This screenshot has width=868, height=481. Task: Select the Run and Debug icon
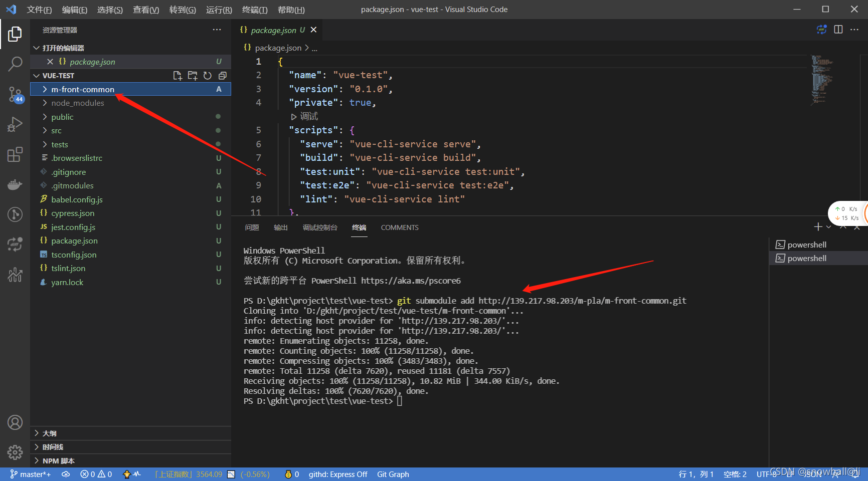coord(15,124)
